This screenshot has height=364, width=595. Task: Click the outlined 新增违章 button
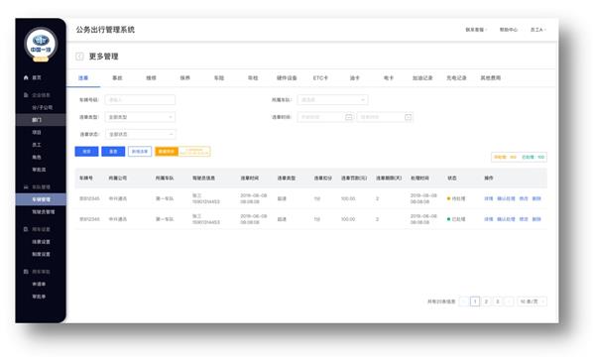(140, 152)
